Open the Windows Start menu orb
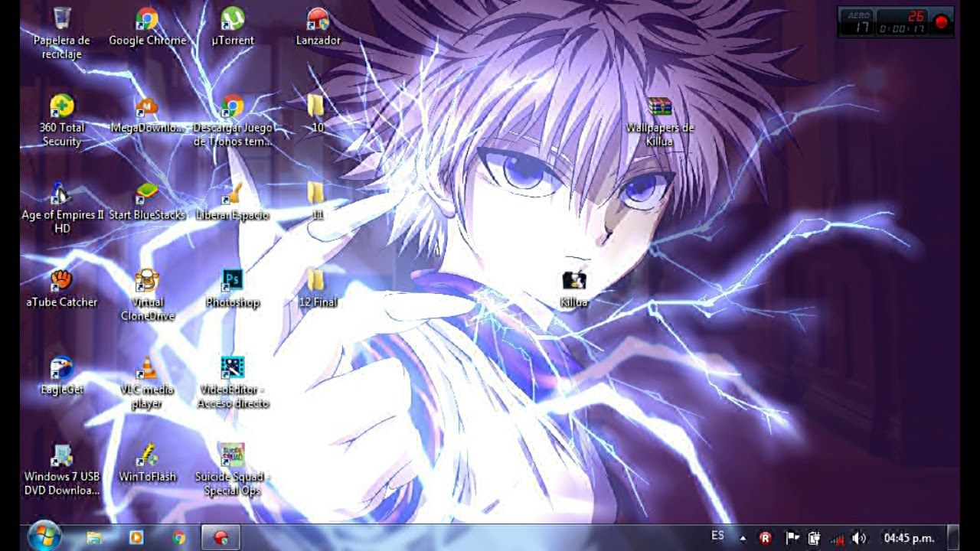This screenshot has height=551, width=980. pos(44,536)
